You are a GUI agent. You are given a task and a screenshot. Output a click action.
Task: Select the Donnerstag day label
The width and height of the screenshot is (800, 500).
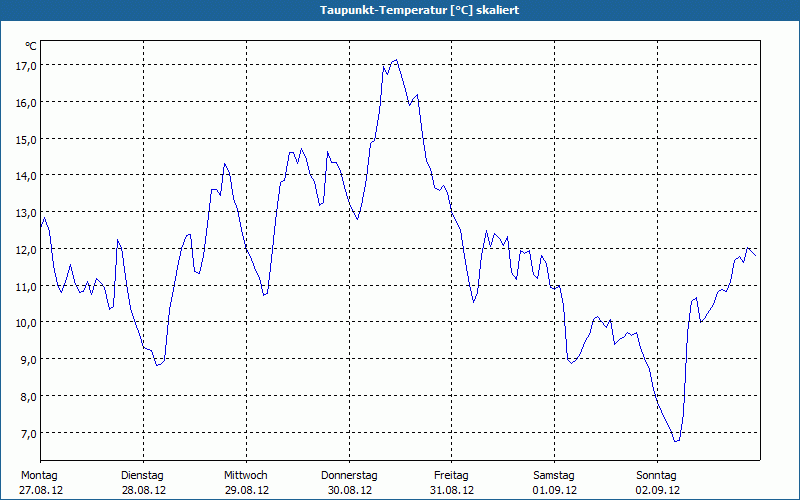[x=349, y=476]
